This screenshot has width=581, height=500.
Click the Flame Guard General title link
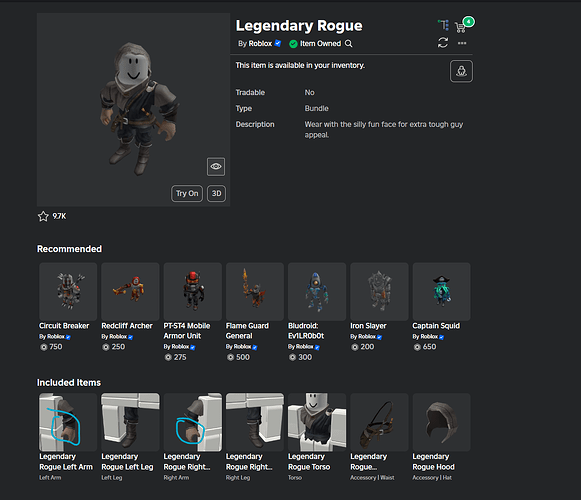pos(247,331)
